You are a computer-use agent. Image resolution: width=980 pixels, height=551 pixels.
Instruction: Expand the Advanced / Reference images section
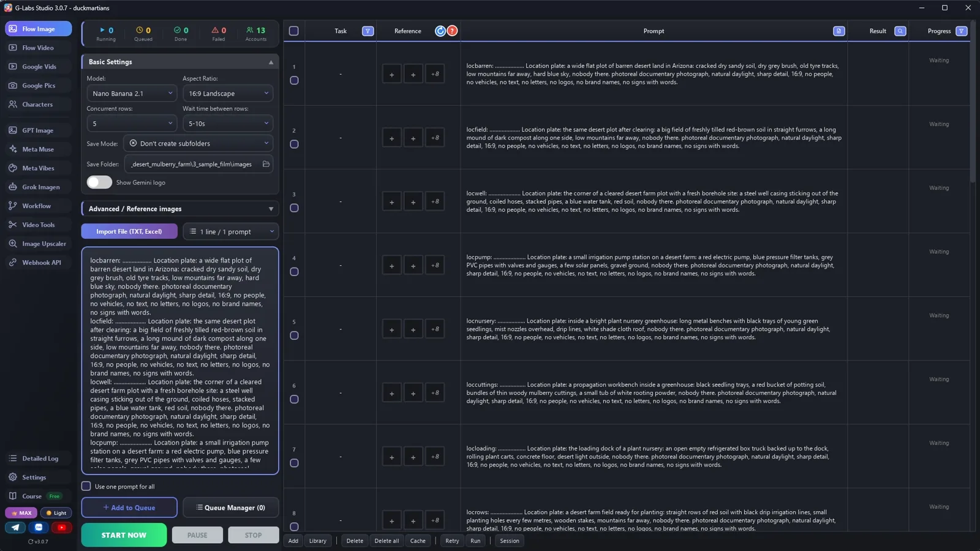pos(180,209)
